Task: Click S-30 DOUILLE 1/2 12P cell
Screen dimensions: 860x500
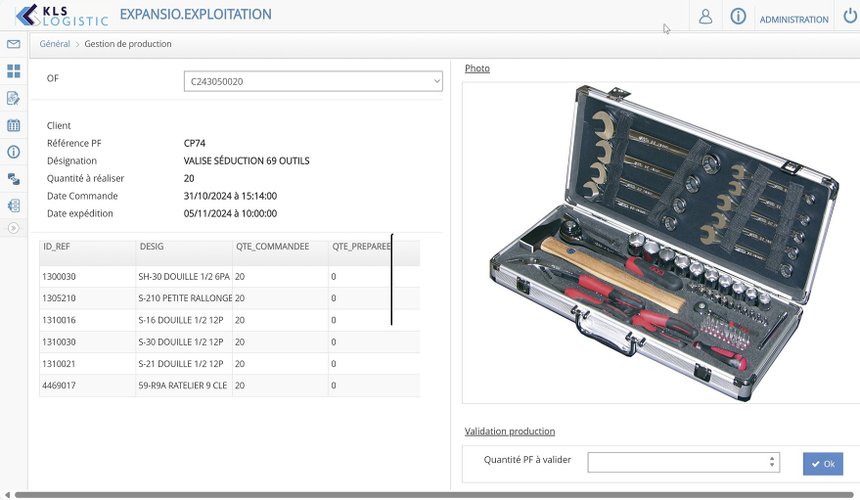Action: tap(184, 342)
